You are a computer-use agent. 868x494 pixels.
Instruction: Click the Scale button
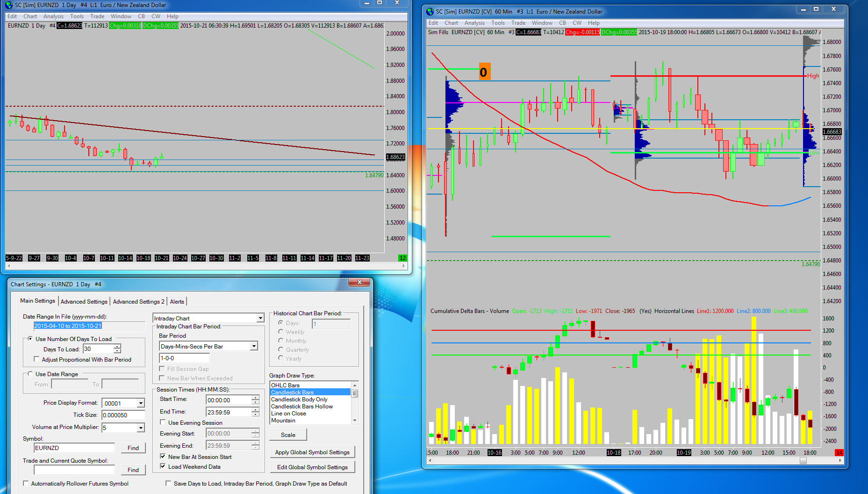(288, 435)
